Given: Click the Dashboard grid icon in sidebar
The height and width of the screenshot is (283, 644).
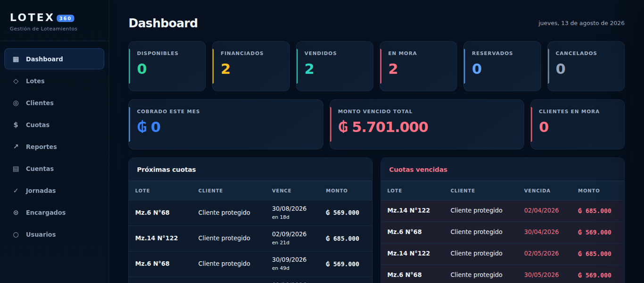Looking at the screenshot, I should coord(16,59).
